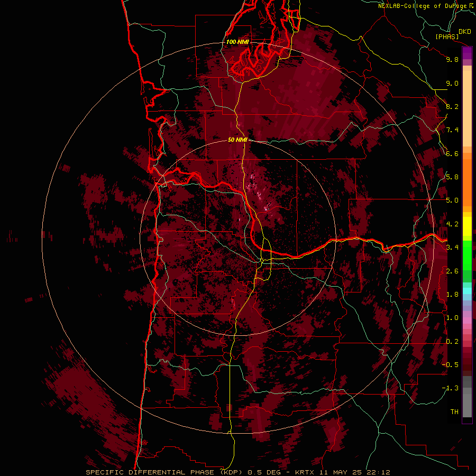Click the cyan segment of the color bar
Screen dimensions: 476x476
point(467,291)
